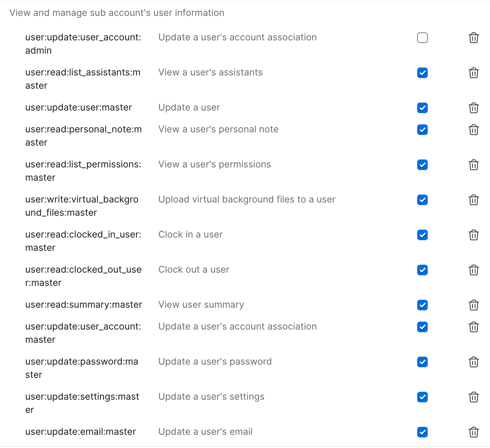This screenshot has height=448, width=490.
Task: Trash the user:read:personal_note:master scope
Action: tap(474, 130)
